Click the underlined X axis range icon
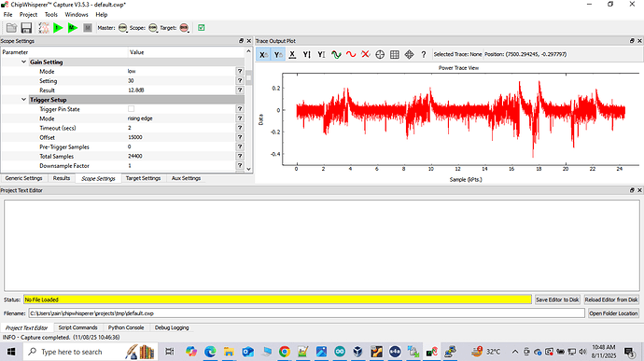Screen dimensions: 644x361 (x=292, y=54)
